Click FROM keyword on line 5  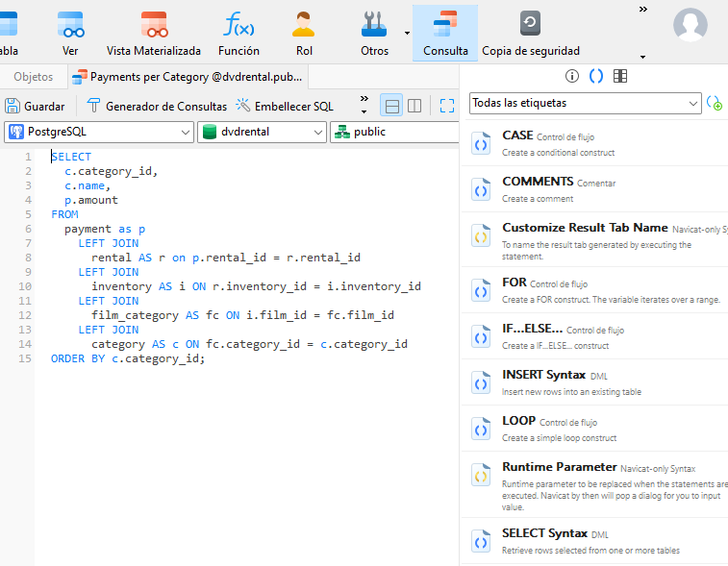pos(64,214)
